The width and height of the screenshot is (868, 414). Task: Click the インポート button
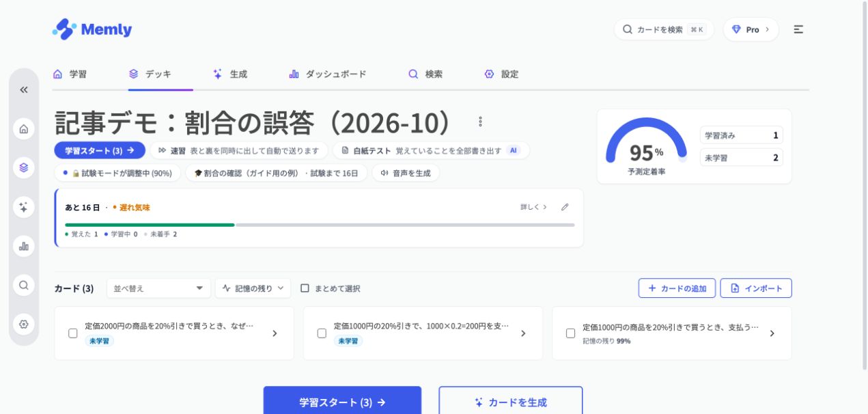point(756,288)
